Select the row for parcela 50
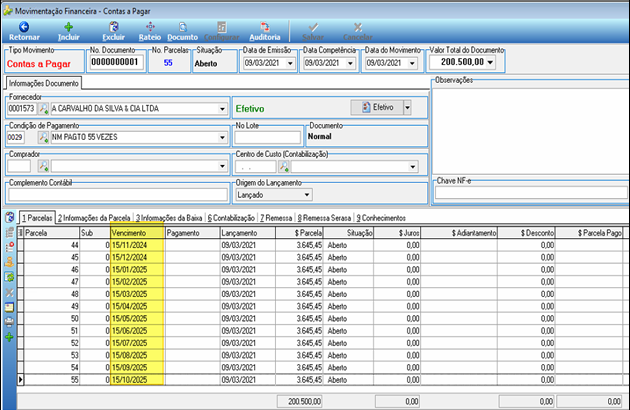The width and height of the screenshot is (630, 410). point(323,318)
